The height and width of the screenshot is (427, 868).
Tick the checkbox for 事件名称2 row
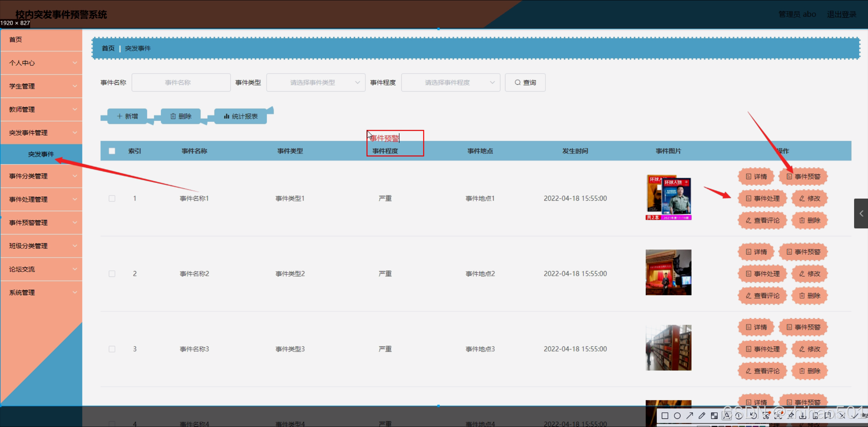(x=112, y=274)
